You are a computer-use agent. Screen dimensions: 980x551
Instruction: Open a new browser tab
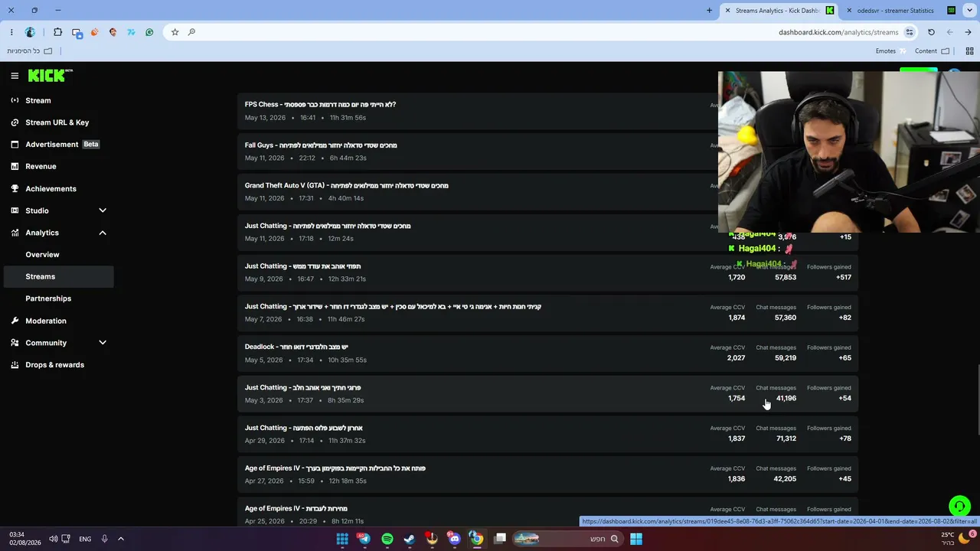pos(709,11)
